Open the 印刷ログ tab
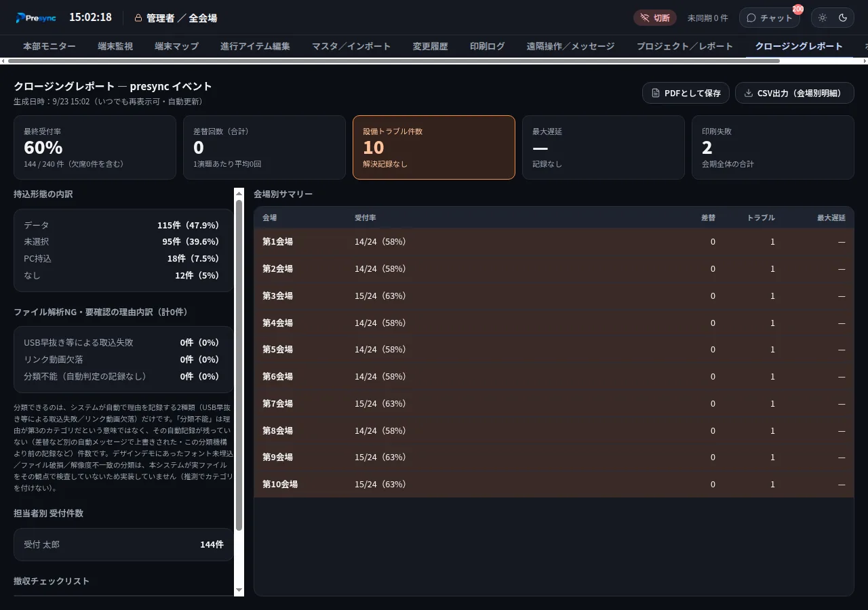This screenshot has height=610, width=868. (487, 46)
